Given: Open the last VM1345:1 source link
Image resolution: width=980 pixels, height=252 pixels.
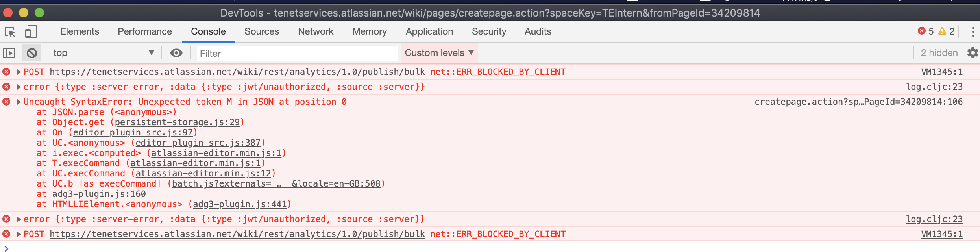Looking at the screenshot, I should (942, 234).
